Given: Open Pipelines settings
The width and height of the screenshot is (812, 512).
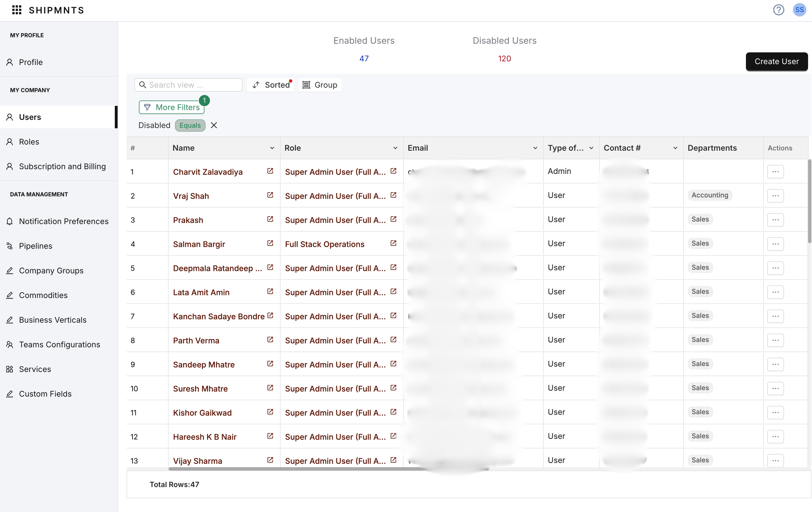Looking at the screenshot, I should 59,246.
